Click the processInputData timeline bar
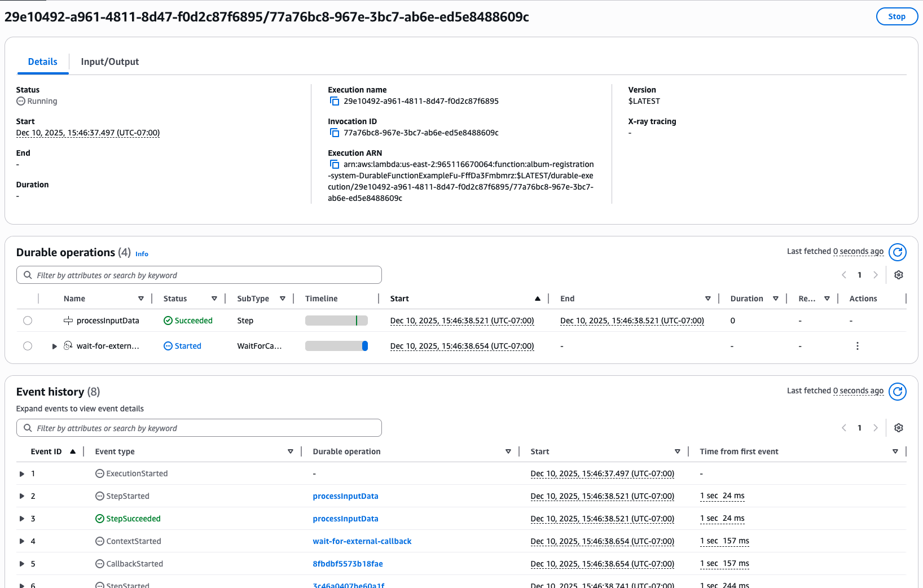923x588 pixels. tap(336, 321)
